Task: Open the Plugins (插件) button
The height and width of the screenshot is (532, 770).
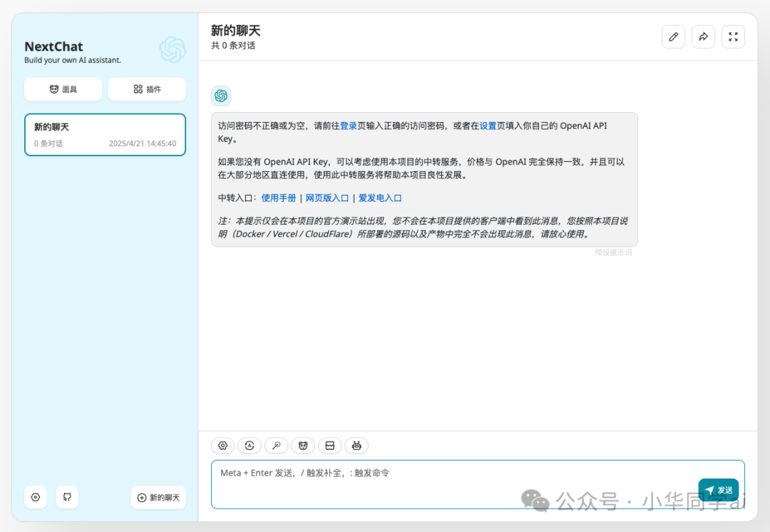Action: tap(147, 89)
